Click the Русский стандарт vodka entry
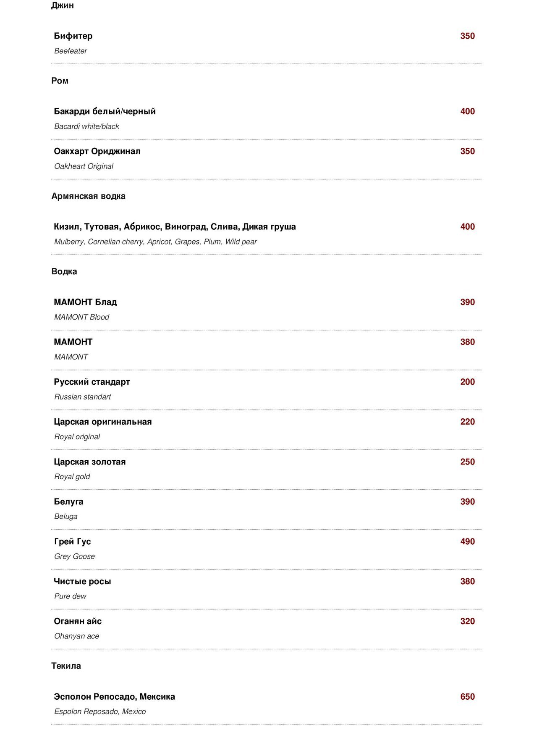The width and height of the screenshot is (534, 756). pyautogui.click(x=92, y=382)
